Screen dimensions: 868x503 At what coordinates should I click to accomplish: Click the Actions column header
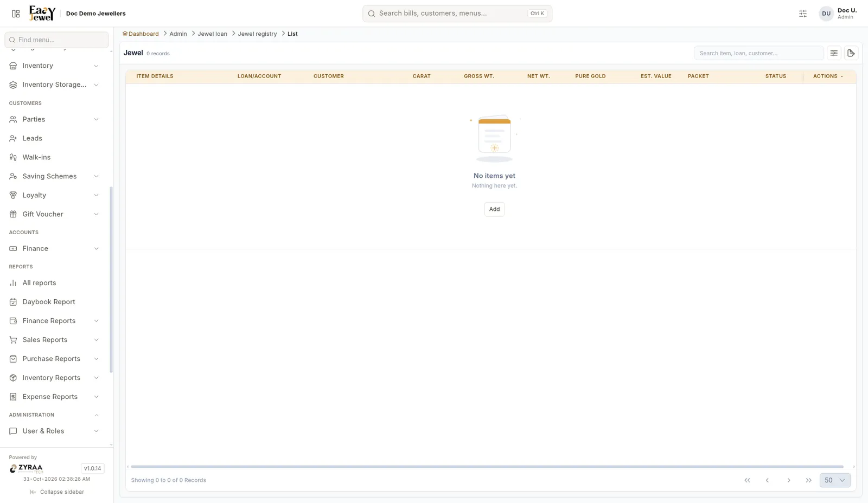[x=828, y=76]
